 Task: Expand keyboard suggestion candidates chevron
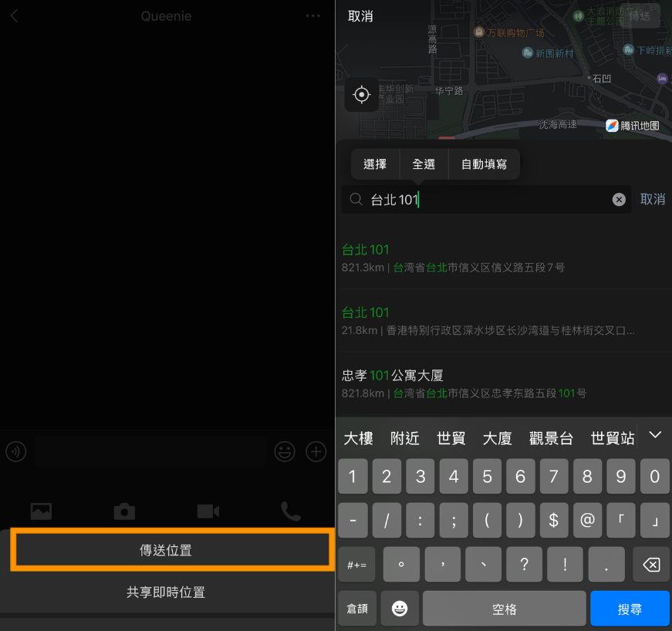tap(655, 435)
